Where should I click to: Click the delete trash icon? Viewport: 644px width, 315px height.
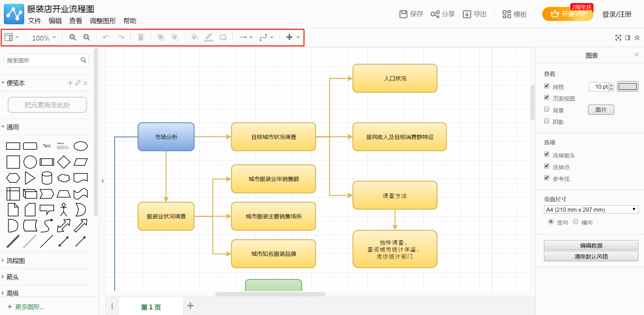(140, 37)
